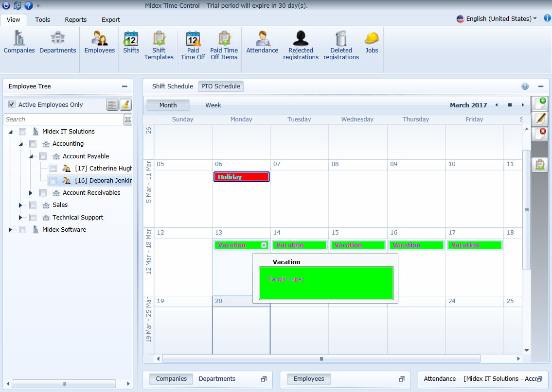This screenshot has height=392, width=552.
Task: Toggle the Active Employees Only checkbox
Action: click(x=11, y=104)
